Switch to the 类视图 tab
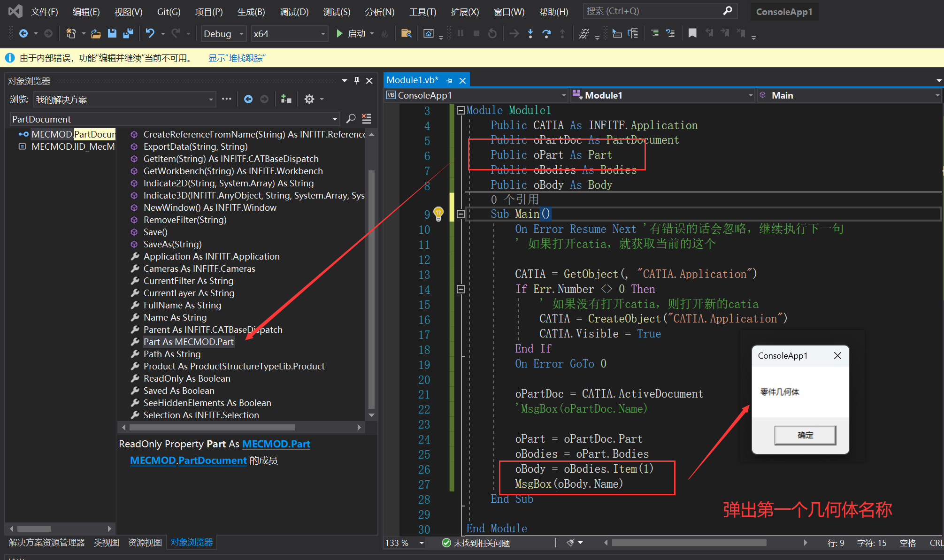 [x=107, y=543]
